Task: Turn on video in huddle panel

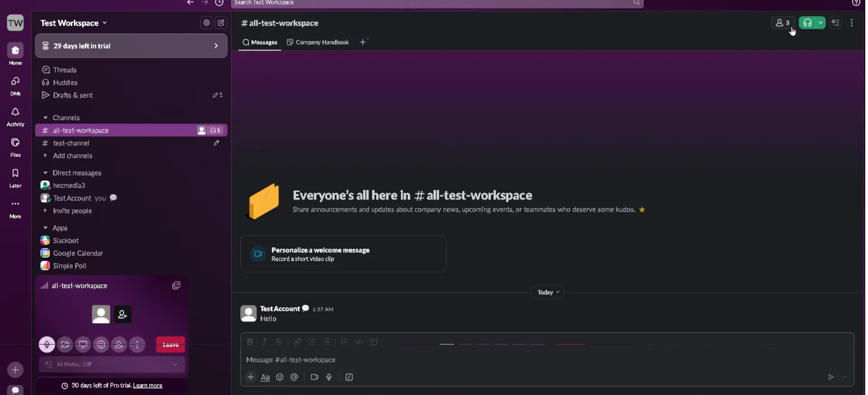Action: 65,344
